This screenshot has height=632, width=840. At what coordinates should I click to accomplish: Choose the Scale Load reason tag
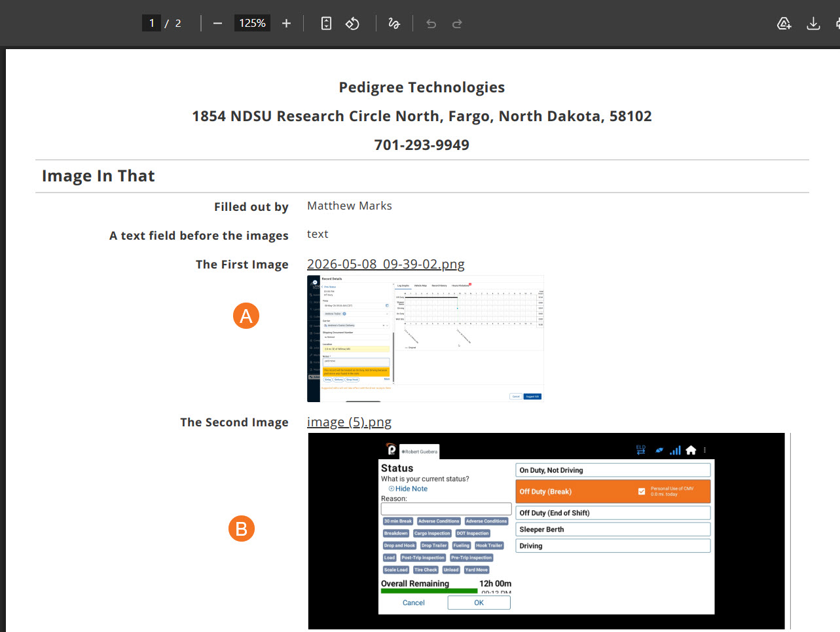(396, 570)
